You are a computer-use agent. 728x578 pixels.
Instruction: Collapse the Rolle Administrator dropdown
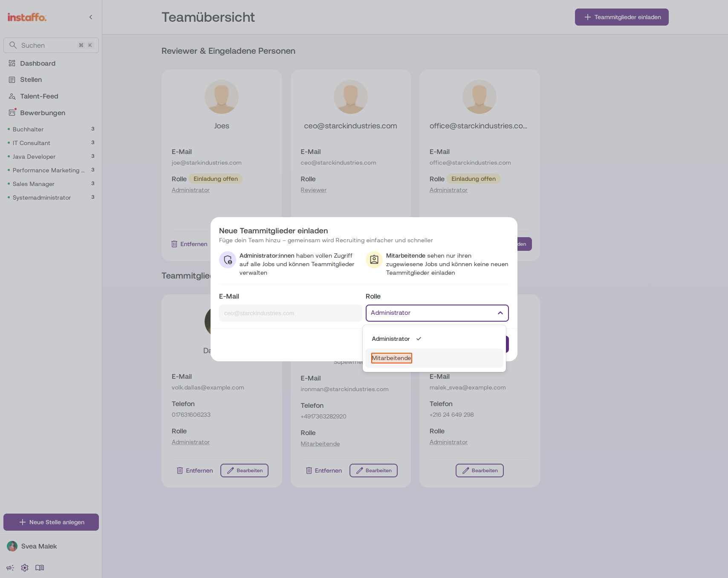click(437, 313)
